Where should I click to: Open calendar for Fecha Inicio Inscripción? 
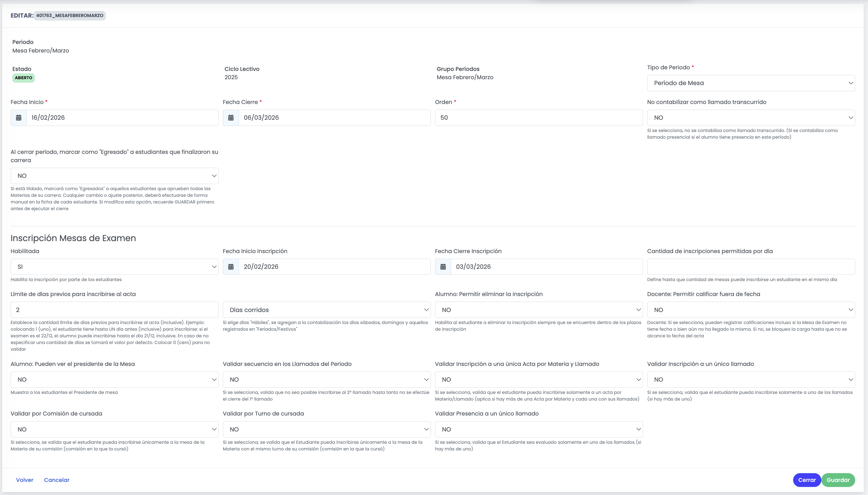coord(231,267)
